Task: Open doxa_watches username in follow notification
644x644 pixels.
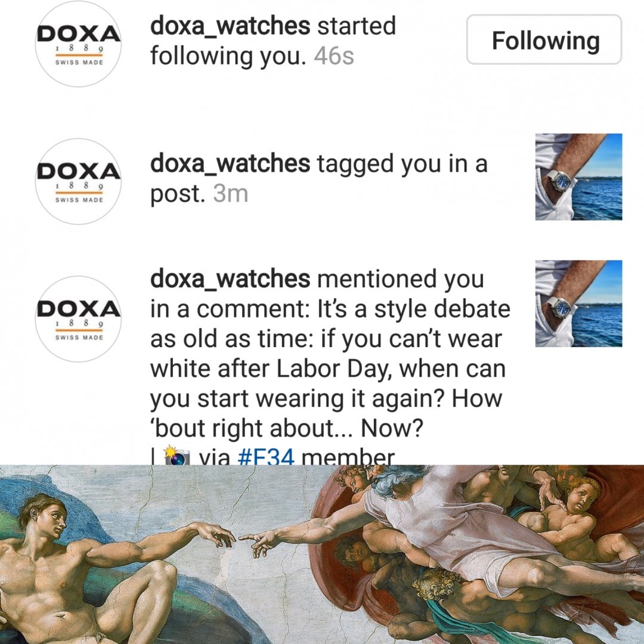Action: tap(230, 26)
